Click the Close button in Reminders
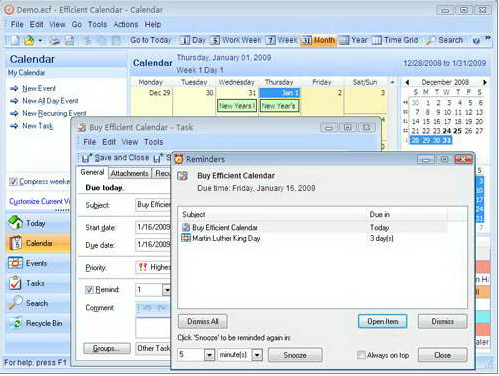Viewport: 499px width, 376px height. coord(443,355)
